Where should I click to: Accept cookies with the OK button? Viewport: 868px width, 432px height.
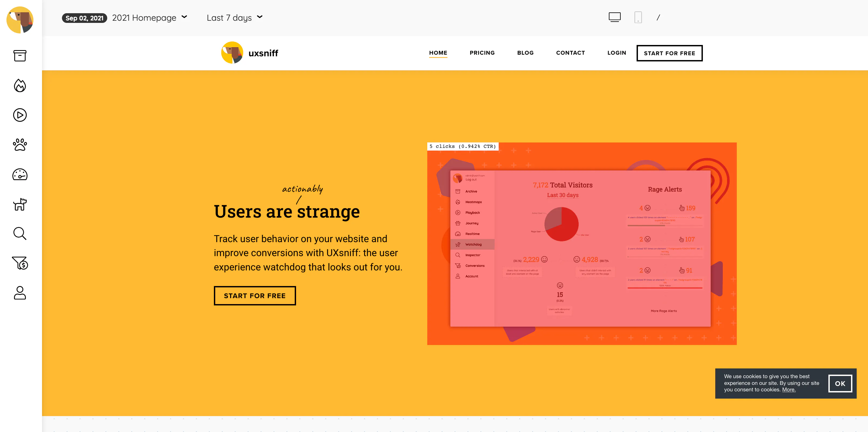(x=840, y=384)
